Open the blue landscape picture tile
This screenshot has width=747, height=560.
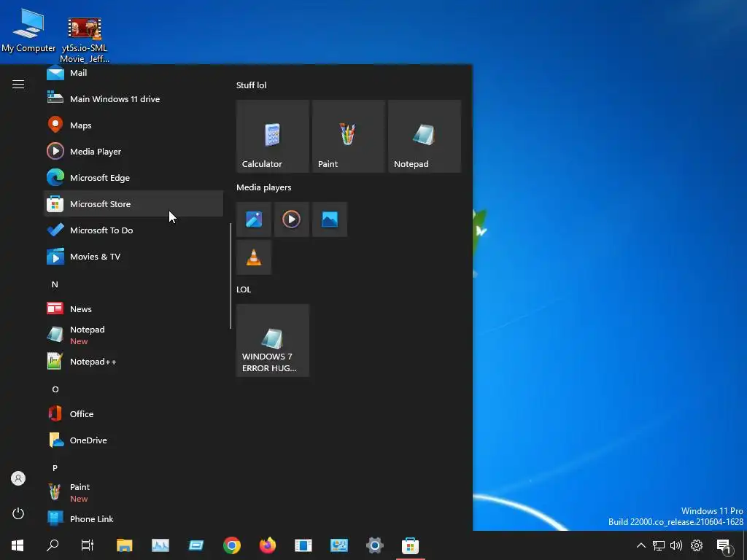[x=330, y=219]
